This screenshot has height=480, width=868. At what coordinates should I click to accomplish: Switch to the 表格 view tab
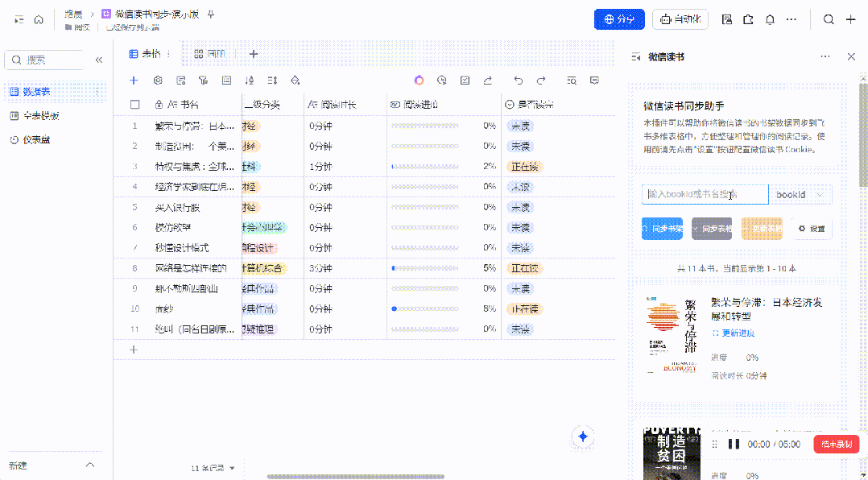pyautogui.click(x=145, y=54)
